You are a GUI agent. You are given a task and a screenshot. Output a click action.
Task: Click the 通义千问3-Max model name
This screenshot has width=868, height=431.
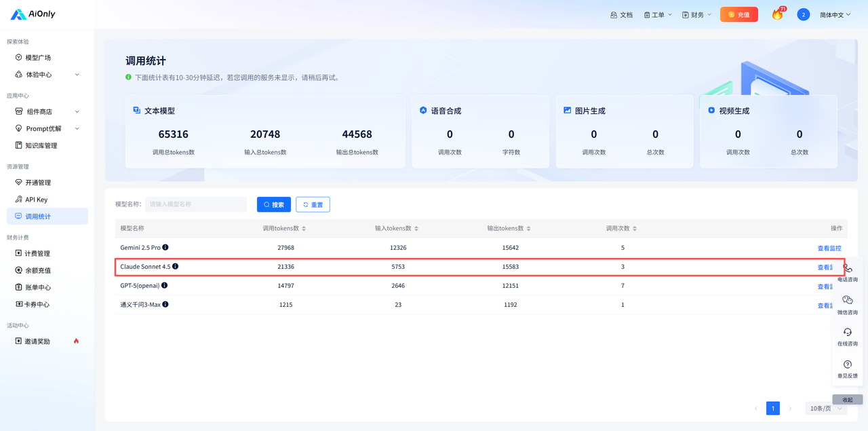pyautogui.click(x=140, y=305)
